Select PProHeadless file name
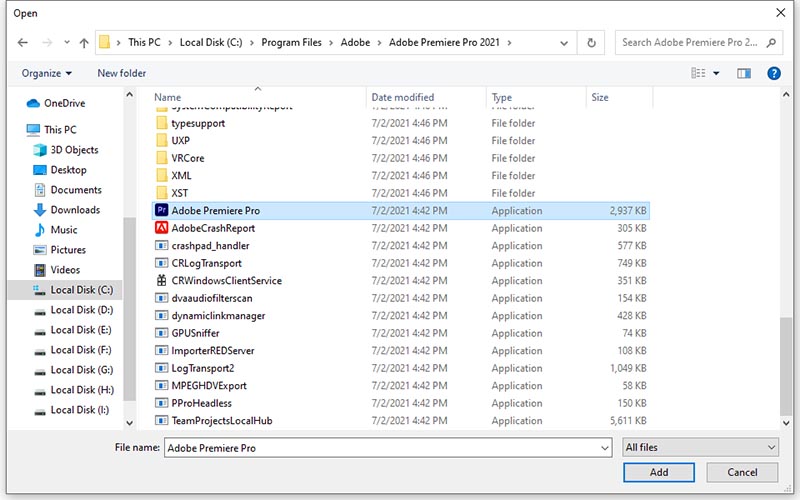 202,403
